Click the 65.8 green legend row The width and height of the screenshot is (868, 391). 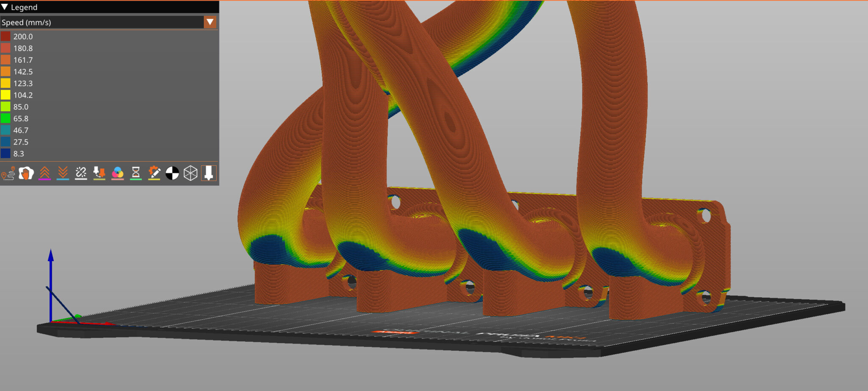tap(21, 119)
